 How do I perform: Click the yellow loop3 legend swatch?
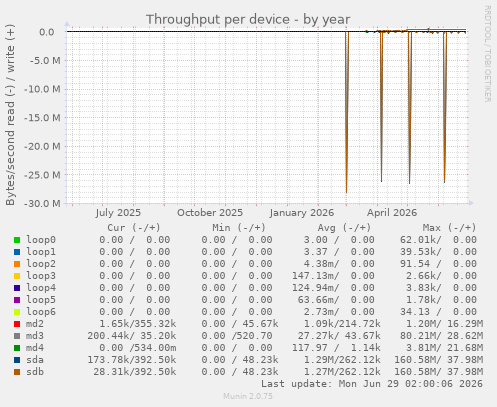point(17,276)
